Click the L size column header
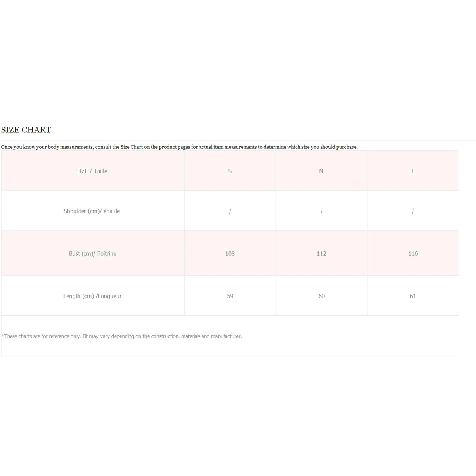 pos(413,171)
